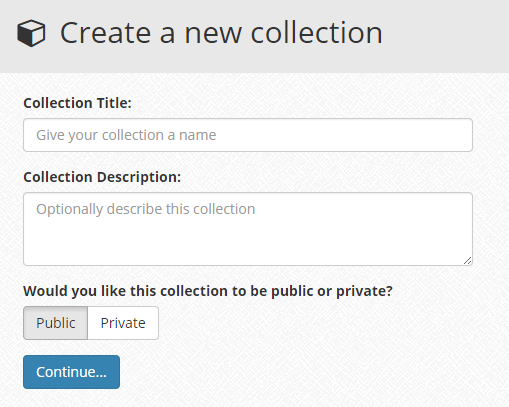509x407 pixels.
Task: Select the Private visibility option
Action: point(123,323)
